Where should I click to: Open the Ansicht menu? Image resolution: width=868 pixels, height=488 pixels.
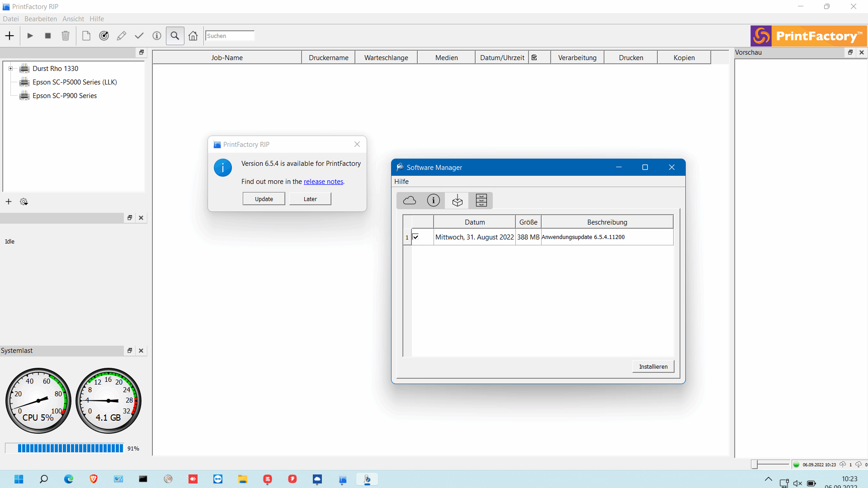(73, 19)
